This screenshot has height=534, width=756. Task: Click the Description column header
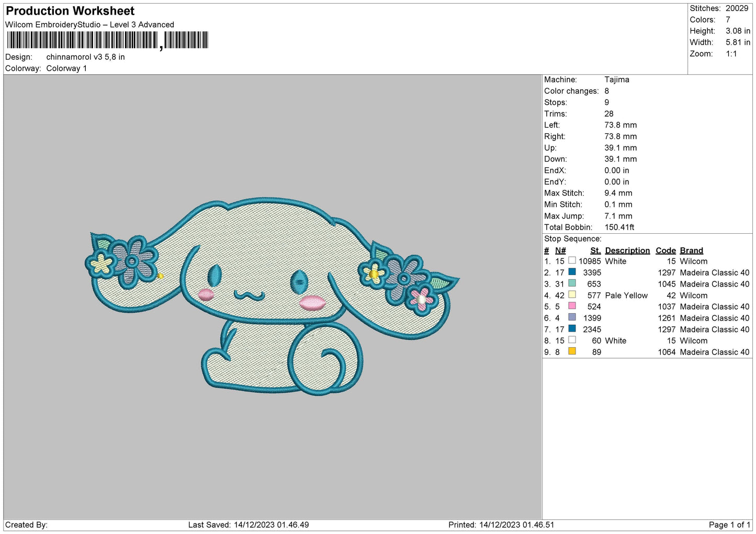[627, 251]
